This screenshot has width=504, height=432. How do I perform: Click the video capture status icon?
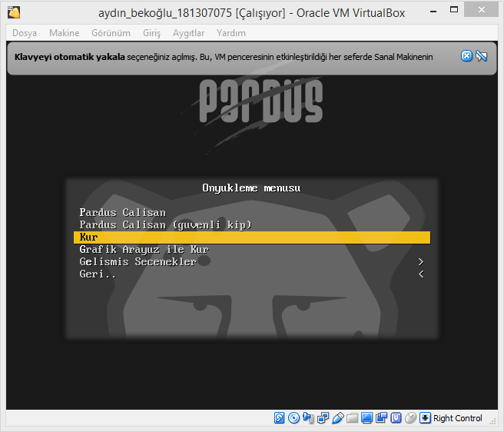(382, 418)
